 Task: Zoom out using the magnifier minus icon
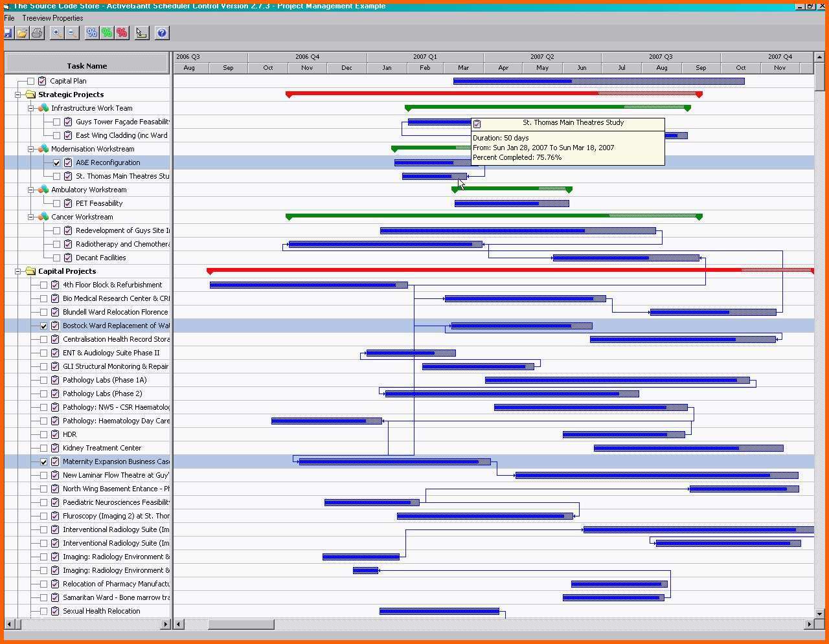click(72, 33)
